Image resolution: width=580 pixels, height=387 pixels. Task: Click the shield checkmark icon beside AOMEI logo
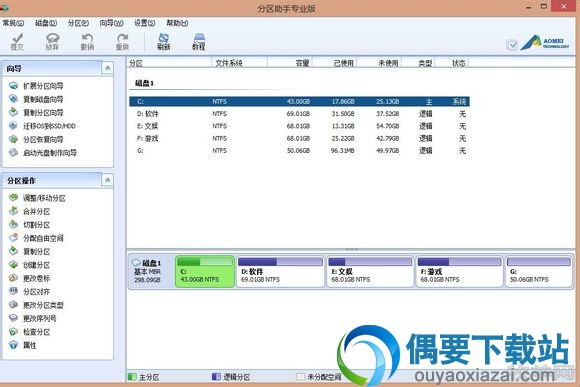(512, 45)
